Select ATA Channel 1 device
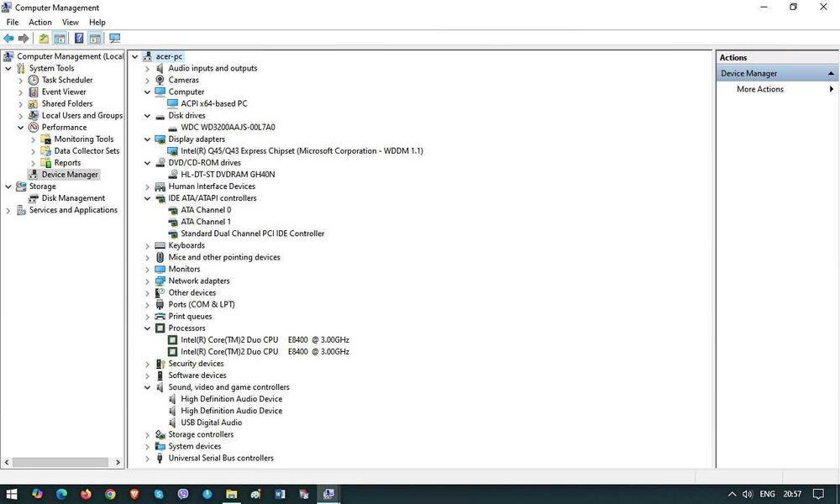This screenshot has height=504, width=840. click(206, 222)
